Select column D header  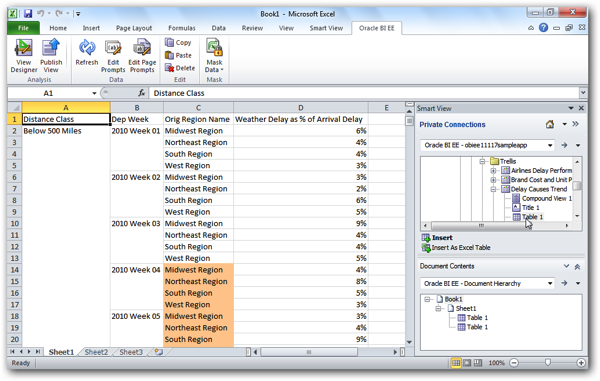coord(301,108)
